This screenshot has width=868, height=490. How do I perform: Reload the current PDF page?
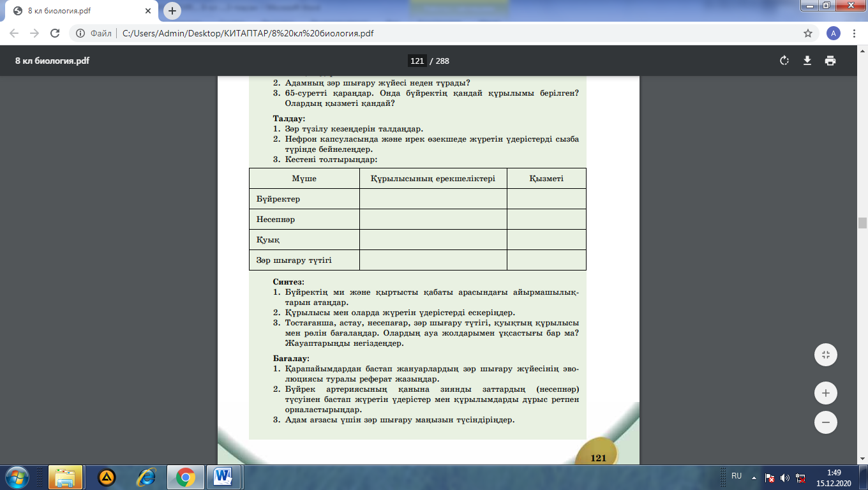pos(55,33)
